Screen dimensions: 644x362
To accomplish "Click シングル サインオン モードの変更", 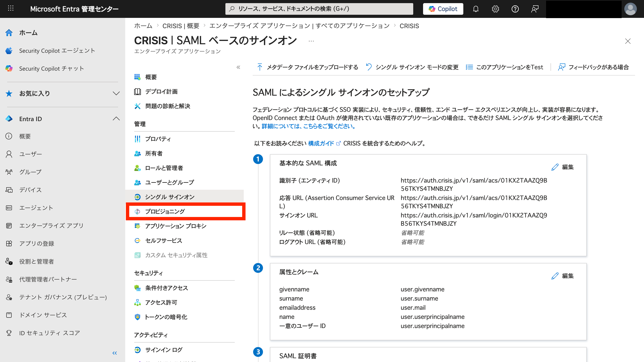I will 412,67.
